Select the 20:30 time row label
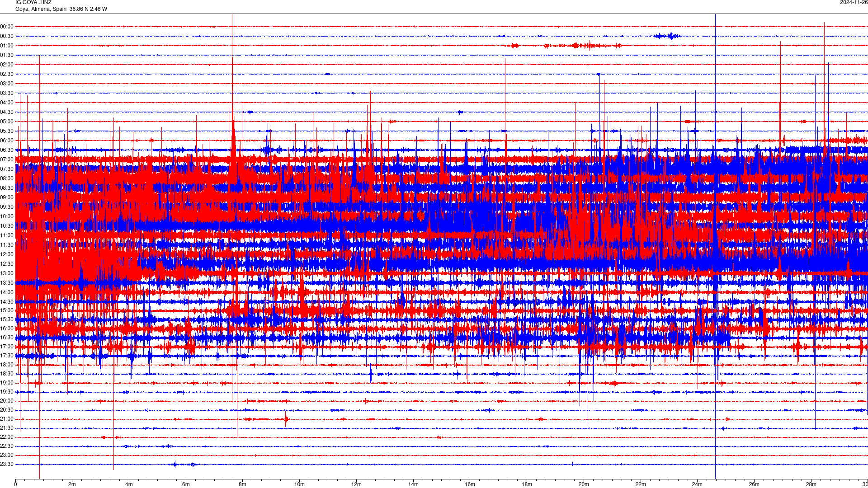Image resolution: width=868 pixels, height=488 pixels. coord(7,410)
